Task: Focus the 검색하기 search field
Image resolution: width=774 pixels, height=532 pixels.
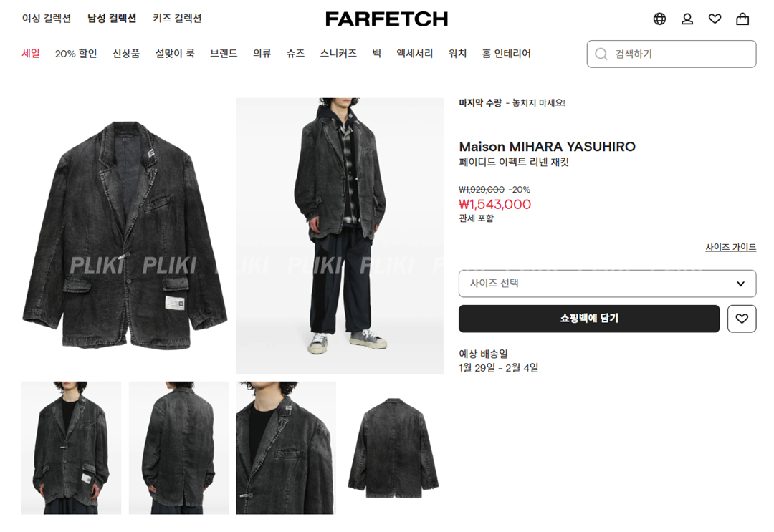Action: click(x=672, y=54)
